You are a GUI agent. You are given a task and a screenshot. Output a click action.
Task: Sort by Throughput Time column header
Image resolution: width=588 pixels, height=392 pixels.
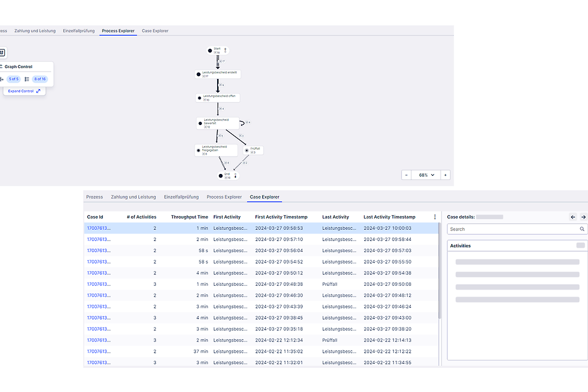[x=189, y=217]
